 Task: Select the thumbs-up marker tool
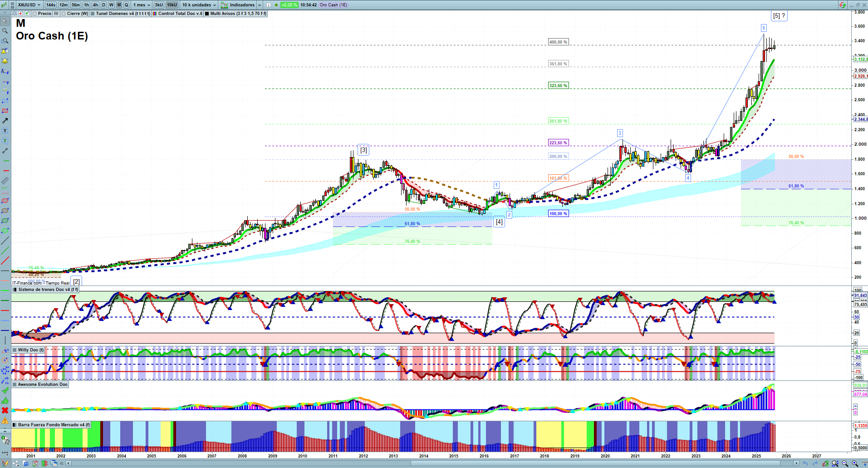tap(5, 400)
